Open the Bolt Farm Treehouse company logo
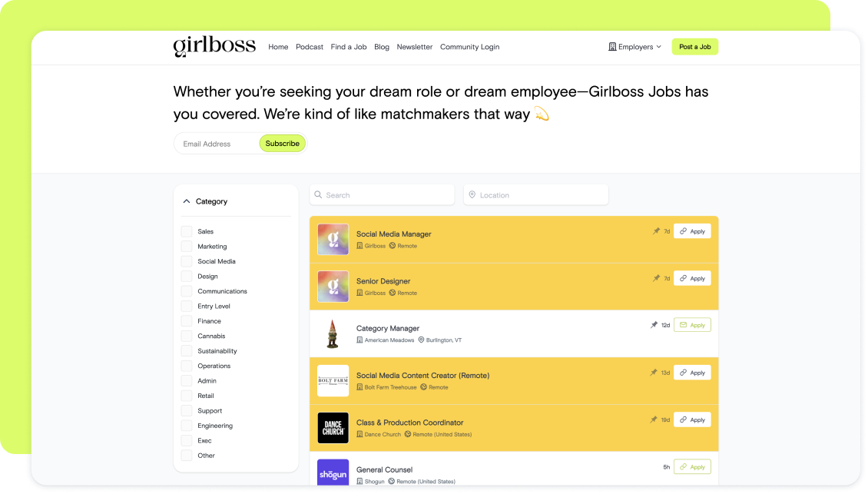 [333, 380]
